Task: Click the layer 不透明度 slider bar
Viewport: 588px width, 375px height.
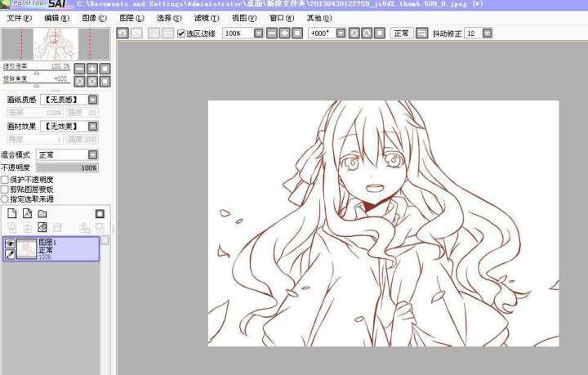Action: tap(67, 167)
